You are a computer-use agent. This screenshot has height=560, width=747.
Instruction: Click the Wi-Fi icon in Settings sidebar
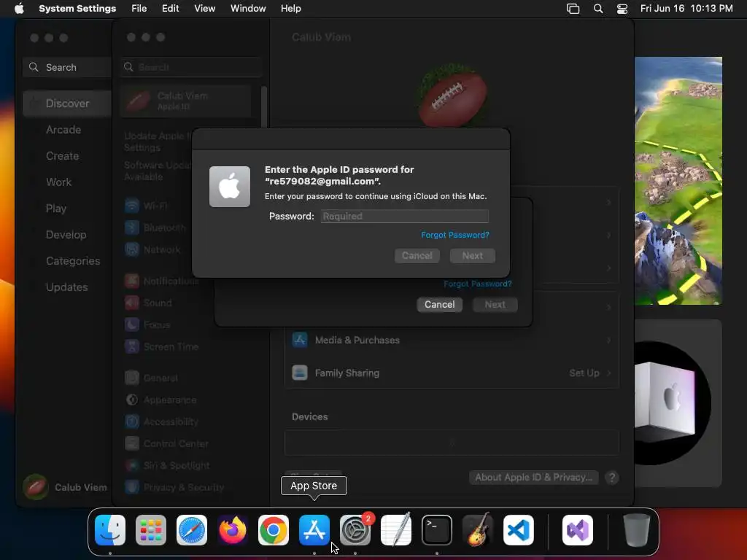(132, 206)
